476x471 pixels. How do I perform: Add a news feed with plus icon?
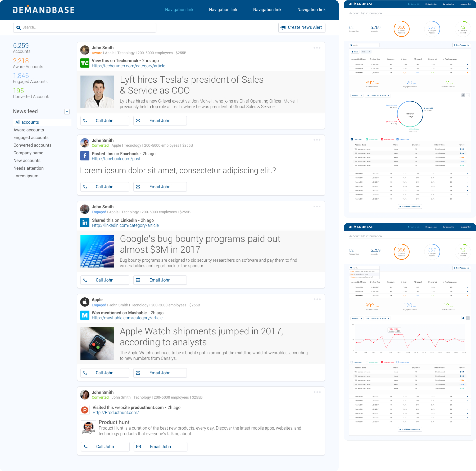[x=67, y=111]
